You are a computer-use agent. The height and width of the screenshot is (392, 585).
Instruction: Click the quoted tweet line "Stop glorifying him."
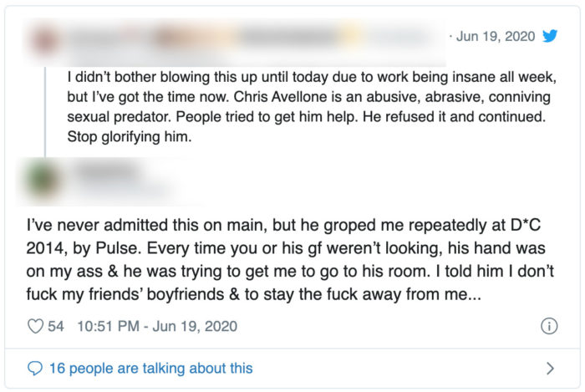click(130, 138)
